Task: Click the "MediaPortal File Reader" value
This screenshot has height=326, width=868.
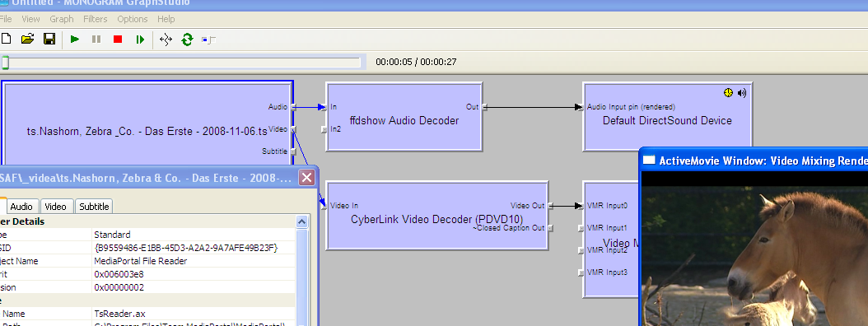Action: pyautogui.click(x=141, y=261)
